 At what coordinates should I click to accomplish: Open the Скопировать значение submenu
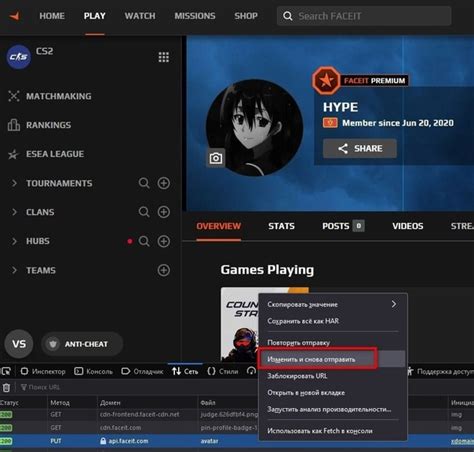coord(333,304)
